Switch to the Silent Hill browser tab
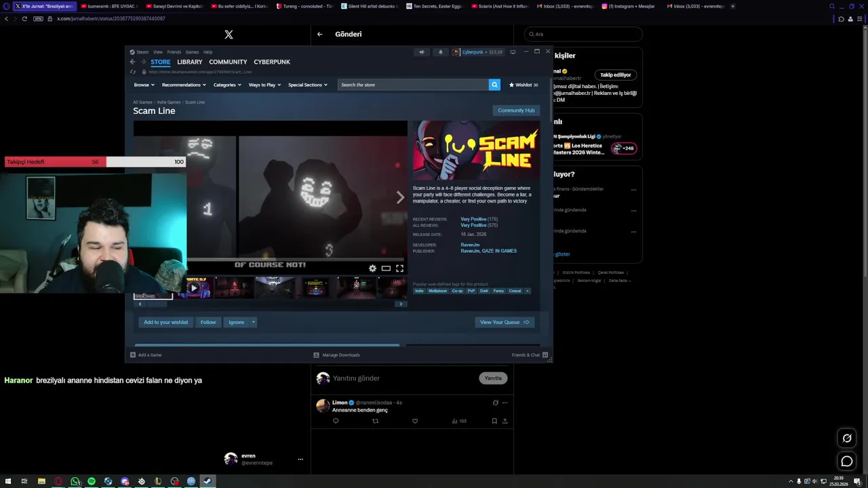 [369, 6]
